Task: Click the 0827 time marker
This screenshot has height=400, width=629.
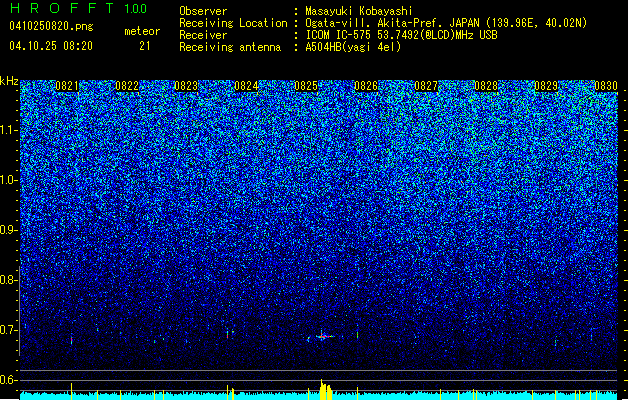Action: pos(426,86)
